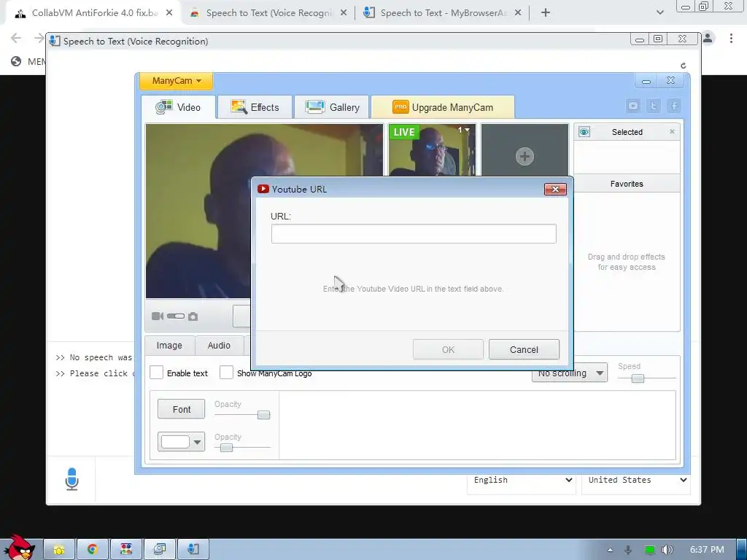747x560 pixels.
Task: Click the Favorites header
Action: pyautogui.click(x=627, y=184)
